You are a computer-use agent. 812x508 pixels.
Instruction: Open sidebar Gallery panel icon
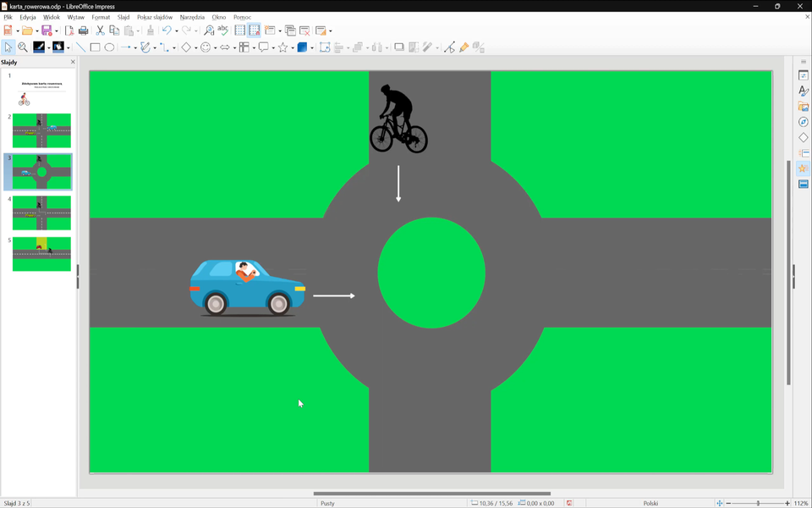click(804, 107)
